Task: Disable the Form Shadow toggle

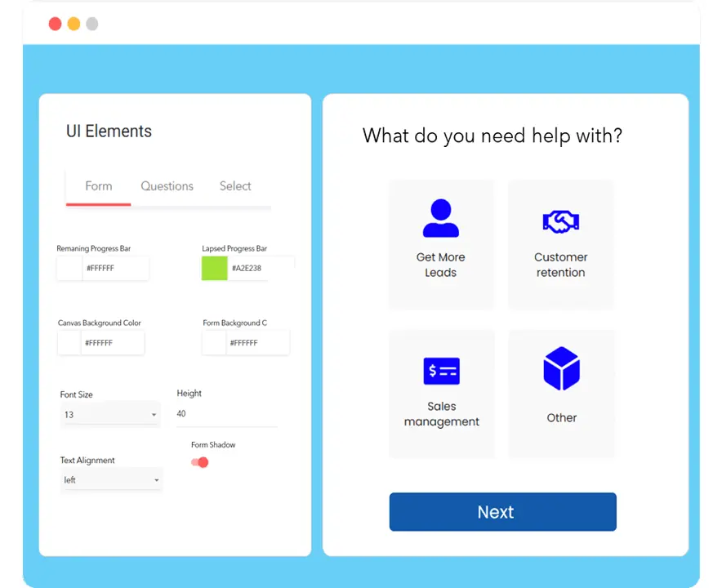Action: pos(198,462)
